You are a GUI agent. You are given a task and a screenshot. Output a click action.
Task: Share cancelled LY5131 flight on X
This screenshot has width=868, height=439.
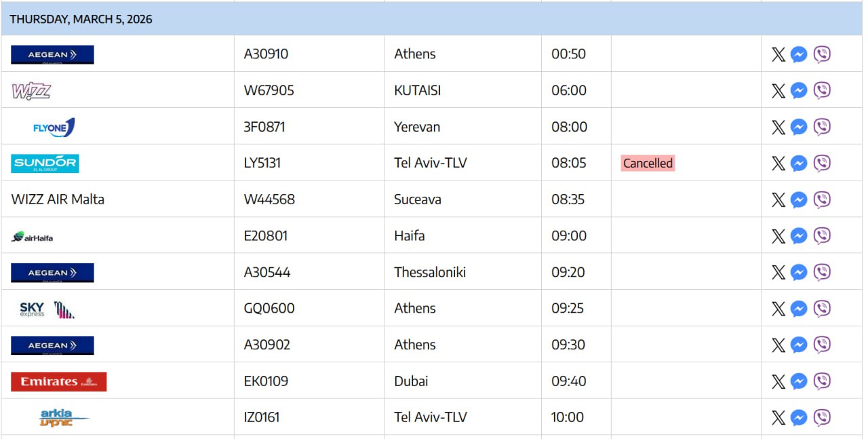click(x=778, y=164)
